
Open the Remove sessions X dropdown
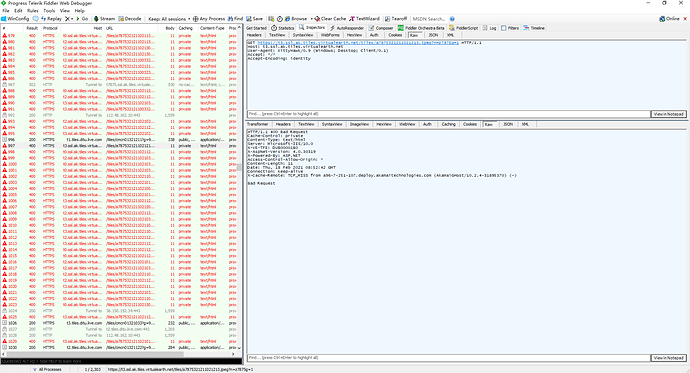pyautogui.click(x=69, y=19)
